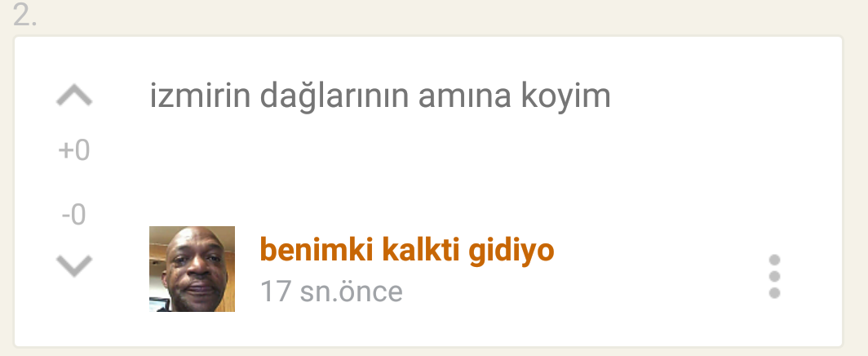Click the entry number 2. label
This screenshot has height=356, width=868.
click(25, 15)
